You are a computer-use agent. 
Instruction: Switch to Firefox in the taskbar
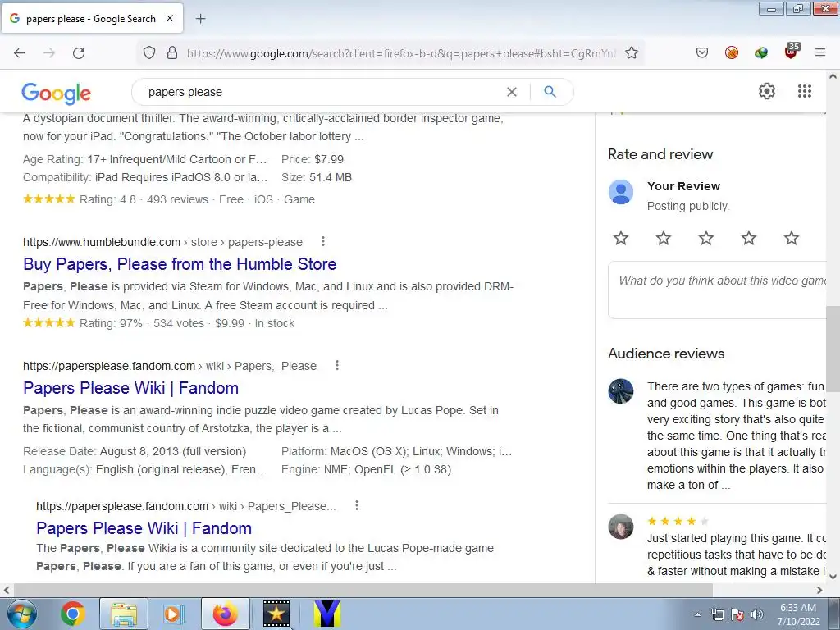[x=226, y=614]
